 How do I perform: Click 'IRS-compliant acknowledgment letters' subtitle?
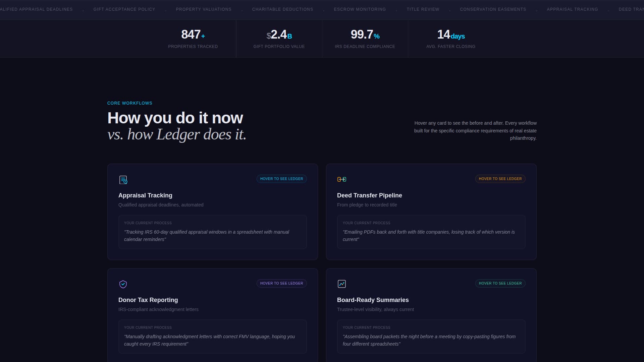(158, 309)
